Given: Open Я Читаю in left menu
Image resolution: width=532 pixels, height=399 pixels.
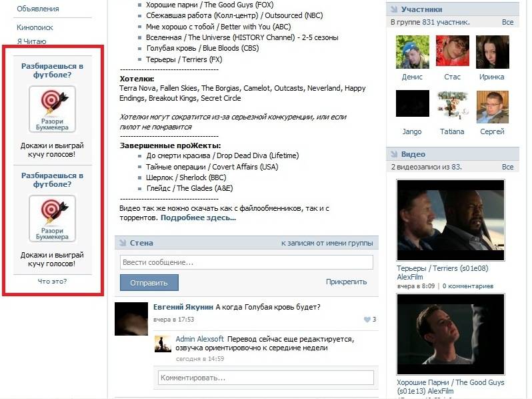Looking at the screenshot, I should [31, 41].
